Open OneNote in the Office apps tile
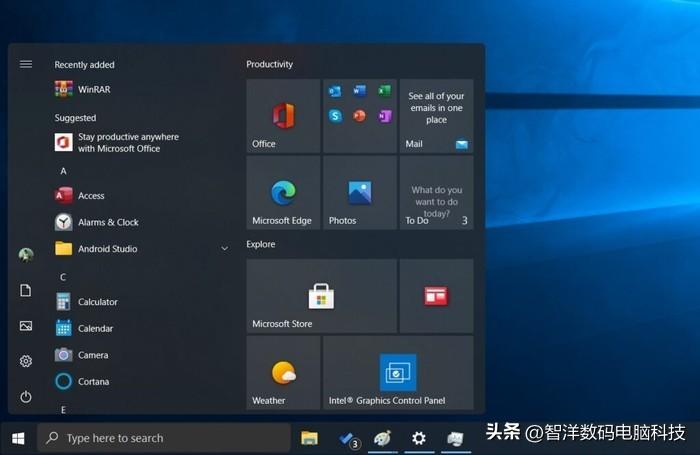The height and width of the screenshot is (455, 700). (384, 116)
